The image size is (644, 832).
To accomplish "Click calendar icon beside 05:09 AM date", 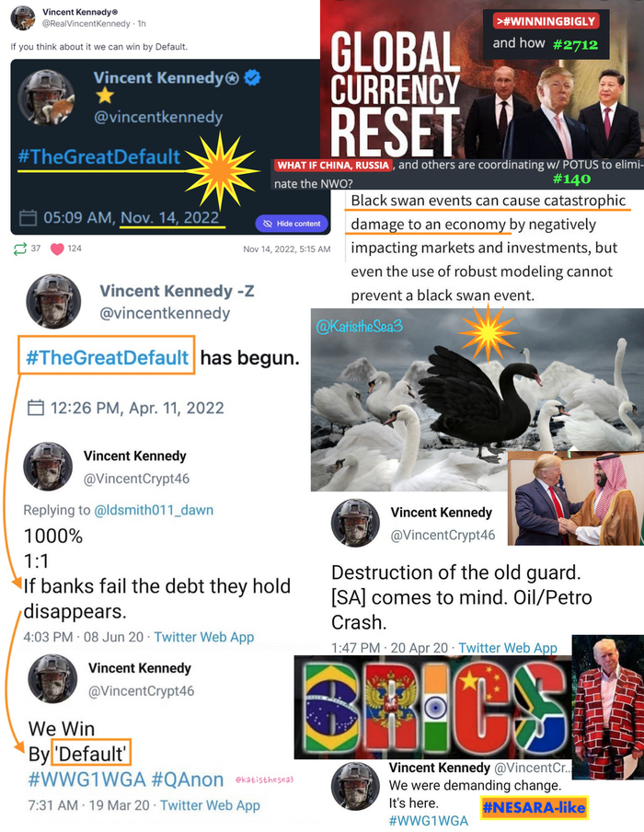I will [x=28, y=218].
